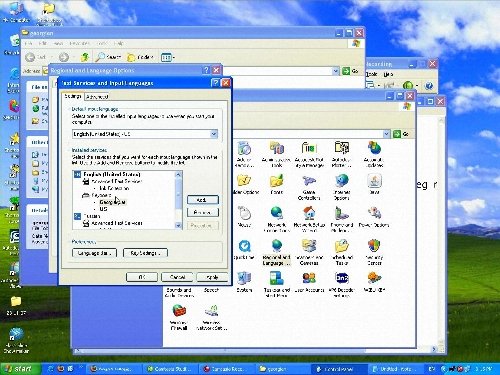Click the Text Services dialog help button
The height and width of the screenshot is (375, 500).
coord(216,83)
